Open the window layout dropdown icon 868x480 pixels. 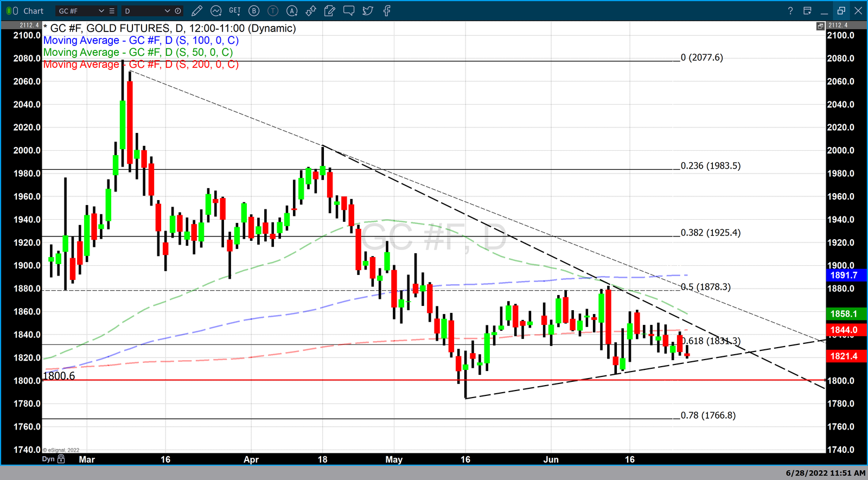tap(807, 11)
